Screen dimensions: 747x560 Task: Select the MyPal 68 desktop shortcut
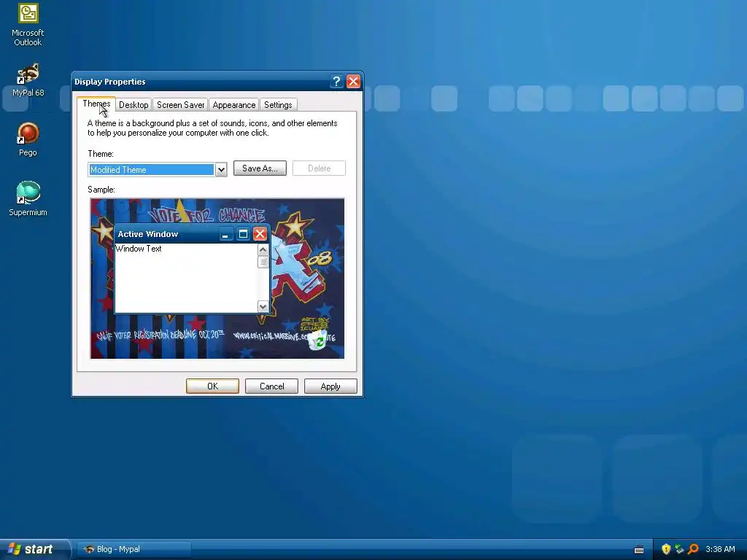(x=28, y=80)
